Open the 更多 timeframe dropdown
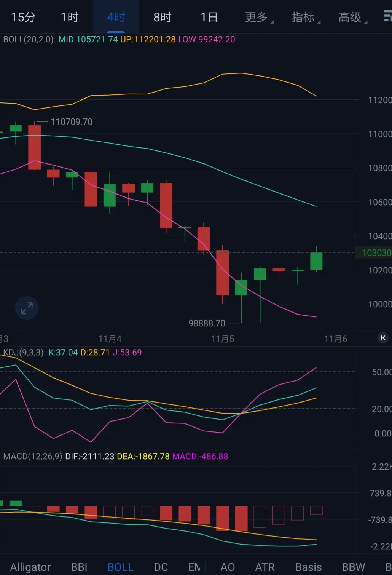Image resolution: width=392 pixels, height=575 pixels. click(x=259, y=17)
